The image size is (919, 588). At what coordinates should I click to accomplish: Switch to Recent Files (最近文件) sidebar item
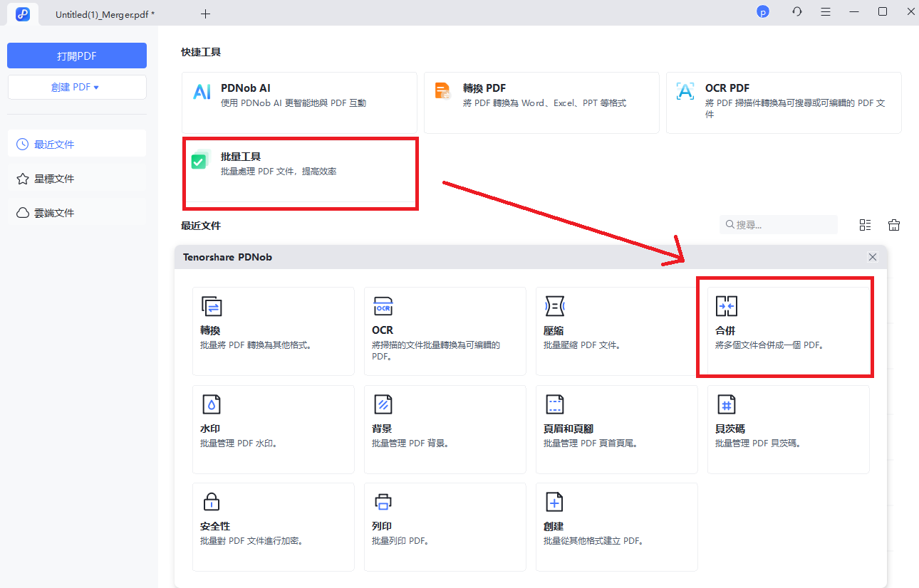point(77,145)
